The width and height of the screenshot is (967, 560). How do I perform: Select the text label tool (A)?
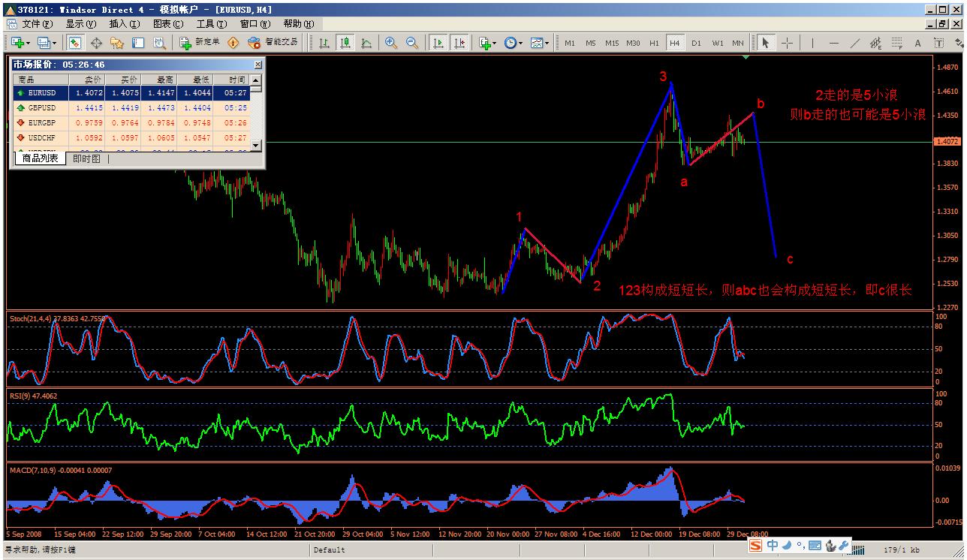coord(917,43)
